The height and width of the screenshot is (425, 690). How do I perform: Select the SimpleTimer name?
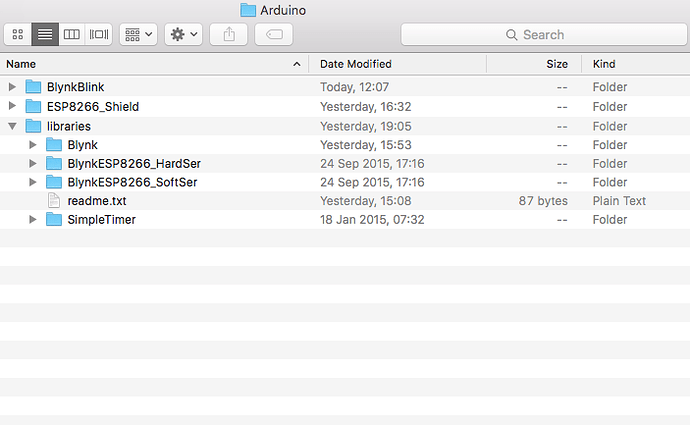[101, 220]
